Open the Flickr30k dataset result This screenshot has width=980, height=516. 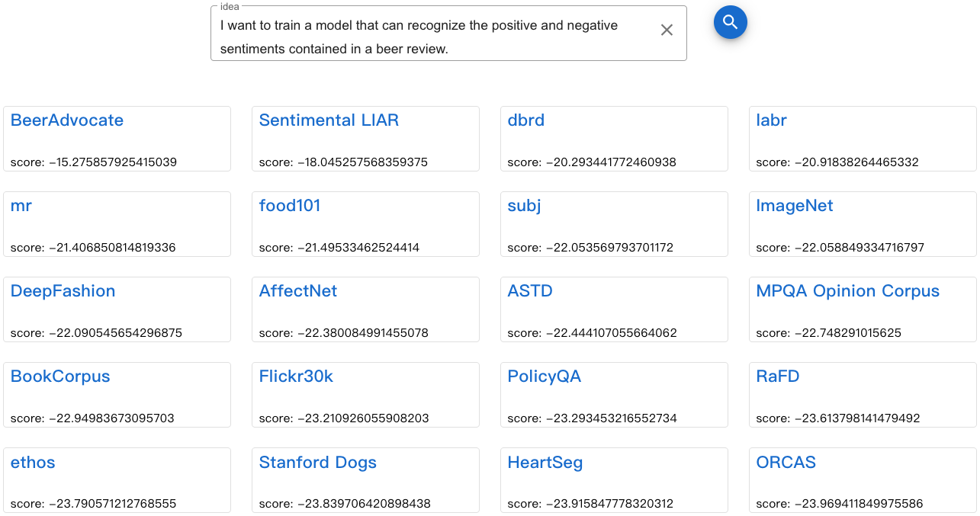click(296, 377)
